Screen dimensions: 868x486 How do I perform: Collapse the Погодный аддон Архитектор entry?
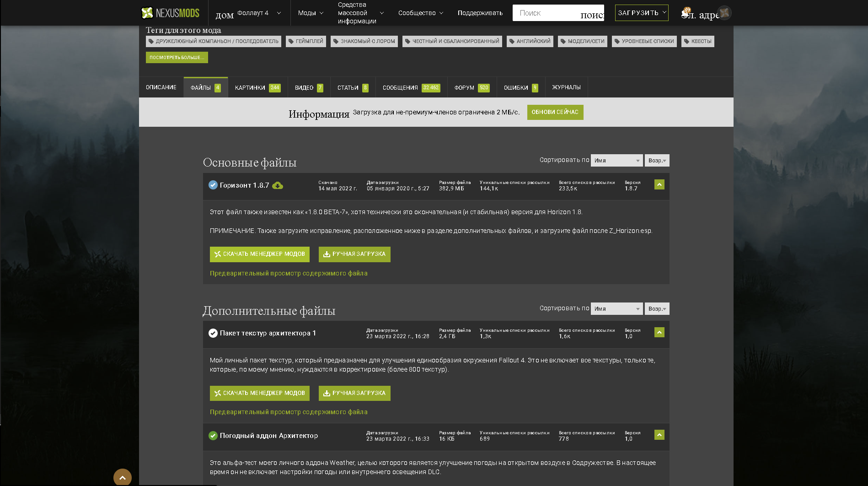[x=659, y=435]
